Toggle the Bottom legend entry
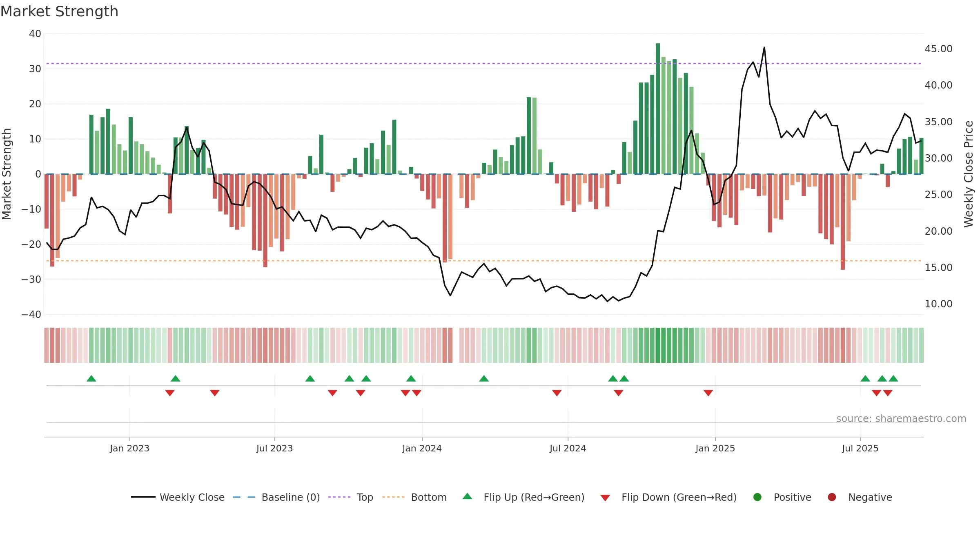 pyautogui.click(x=414, y=497)
